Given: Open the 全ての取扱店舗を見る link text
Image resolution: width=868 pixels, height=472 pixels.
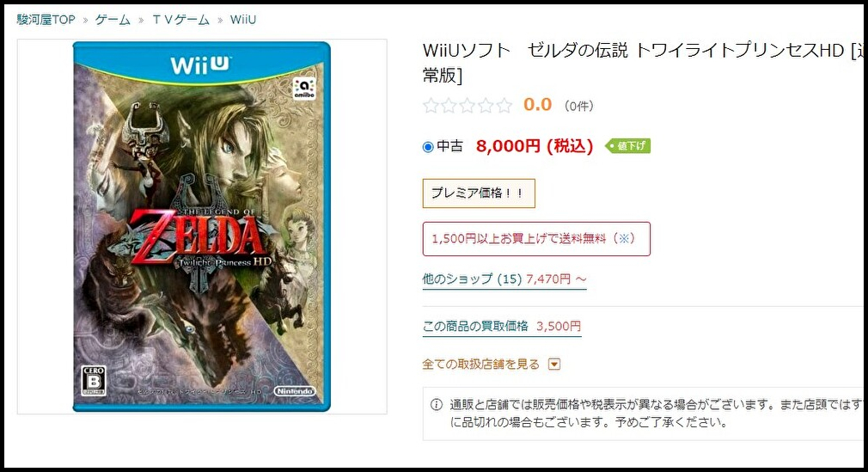Looking at the screenshot, I should click(480, 364).
